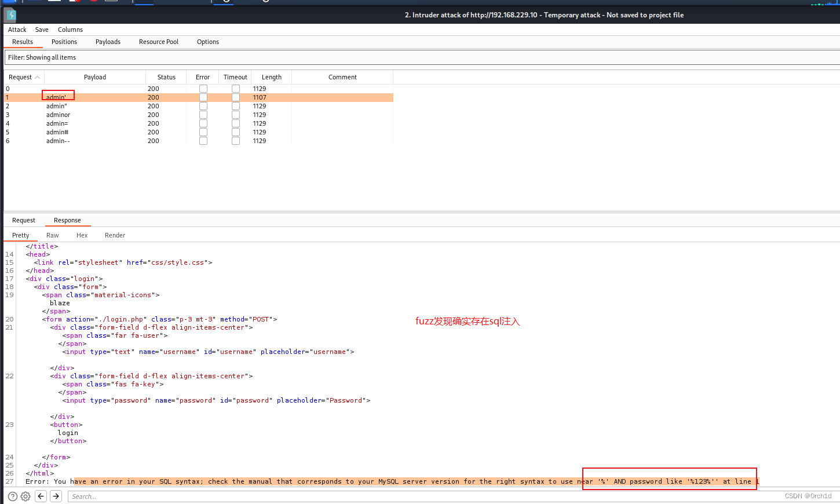Click the 1107 length value
This screenshot has height=504, width=840.
pos(260,97)
